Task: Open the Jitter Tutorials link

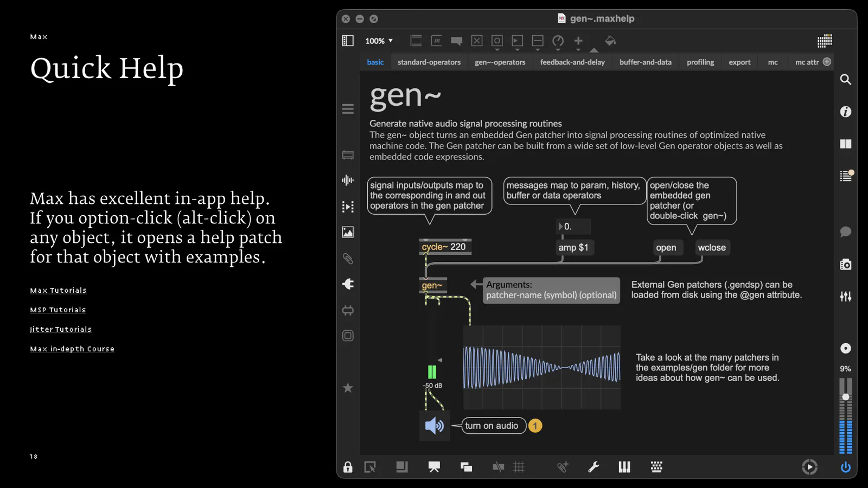Action: click(61, 330)
